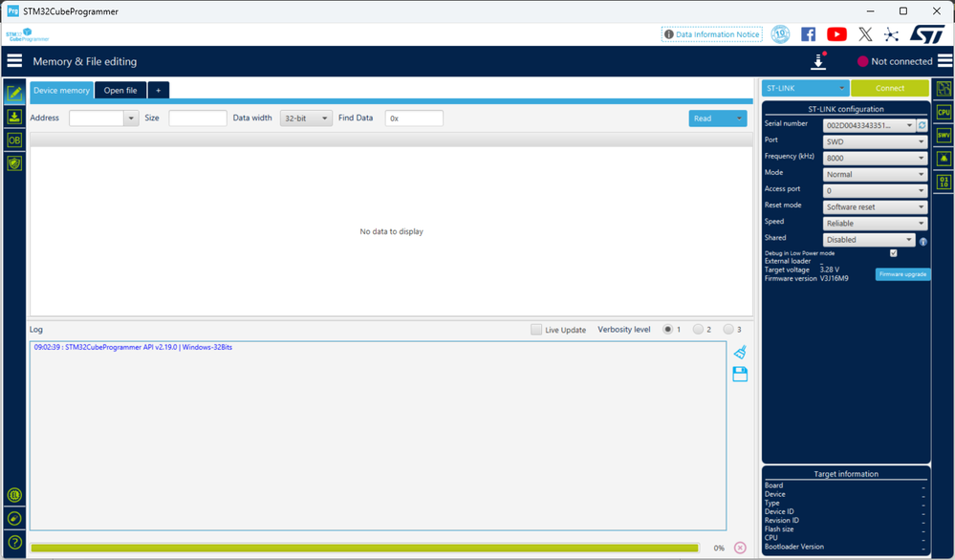Click the green Connect button

click(x=890, y=88)
